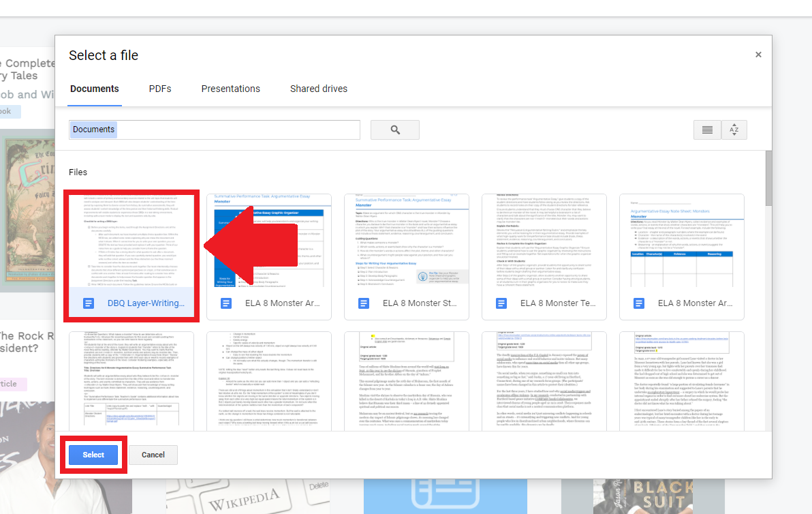
Task: Click the A-Z sort icon
Action: point(734,130)
